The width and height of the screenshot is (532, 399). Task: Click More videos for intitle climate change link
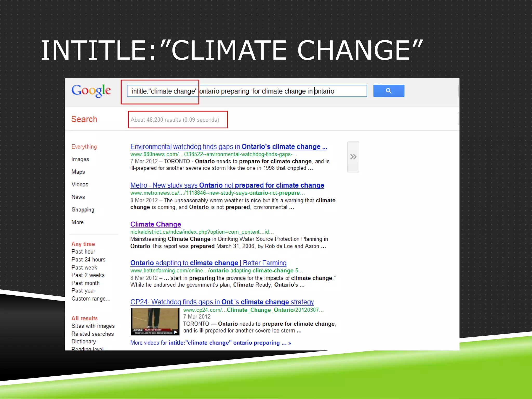[210, 343]
